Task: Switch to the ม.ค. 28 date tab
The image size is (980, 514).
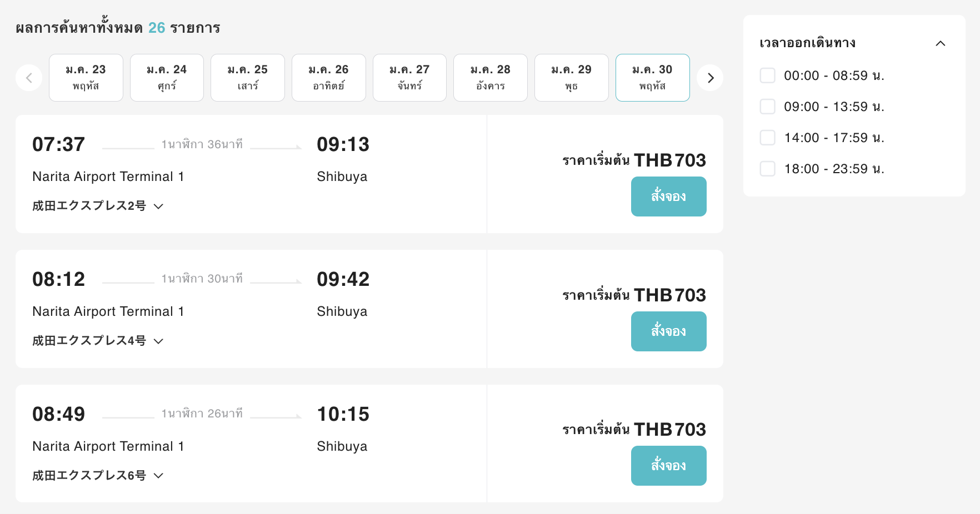Action: [x=491, y=78]
